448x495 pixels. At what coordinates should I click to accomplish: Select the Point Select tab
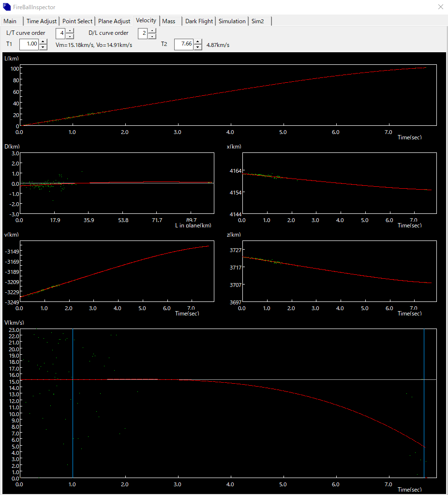pos(77,21)
